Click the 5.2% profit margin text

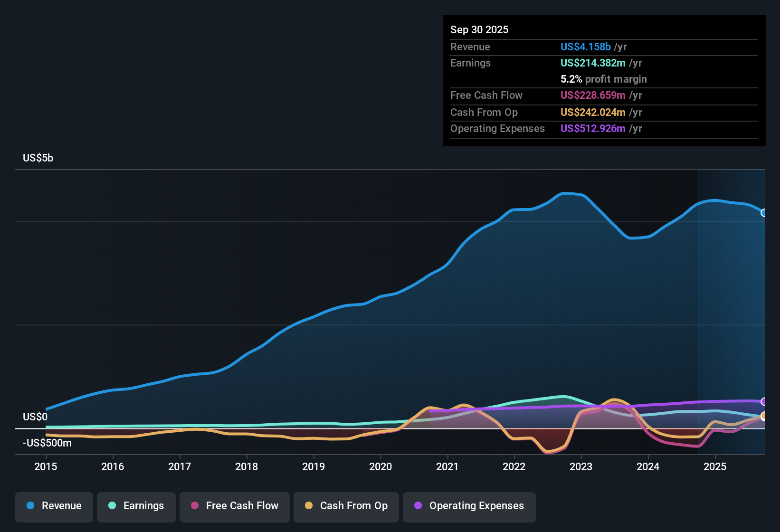pyautogui.click(x=603, y=79)
